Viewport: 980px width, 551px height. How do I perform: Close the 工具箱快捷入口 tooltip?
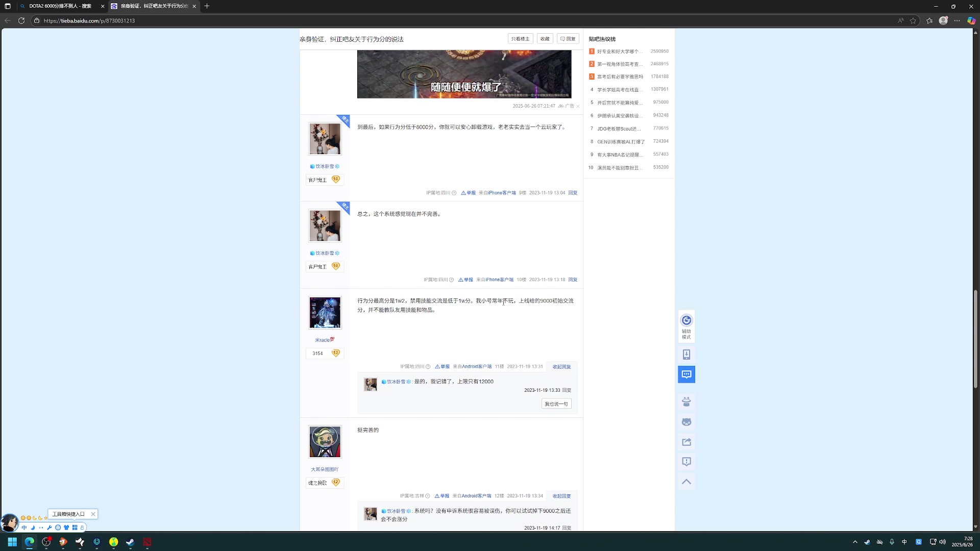[x=93, y=514]
